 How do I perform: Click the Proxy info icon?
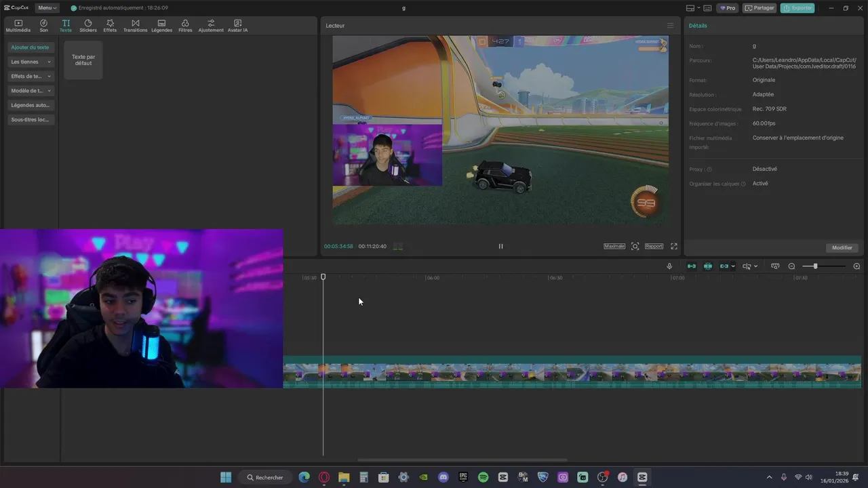(709, 169)
